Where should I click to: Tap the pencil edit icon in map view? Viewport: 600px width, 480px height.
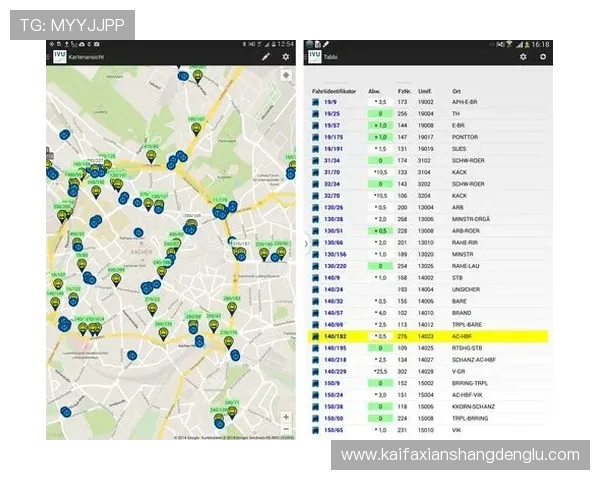266,57
